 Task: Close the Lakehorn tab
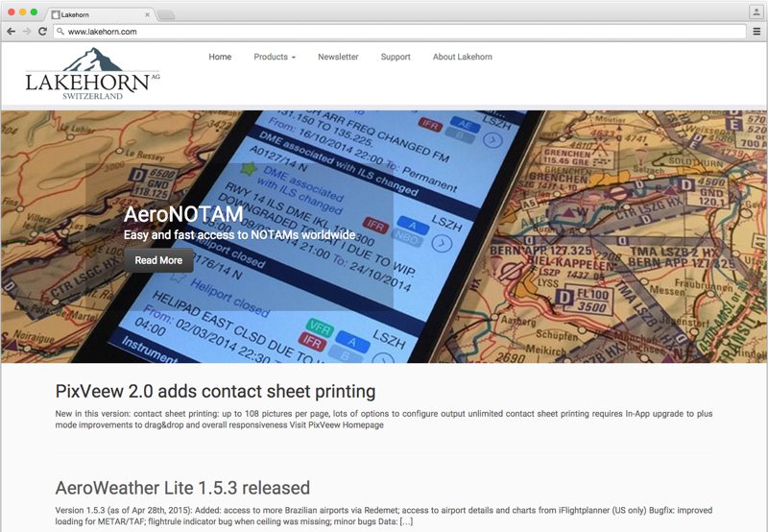coord(147,14)
